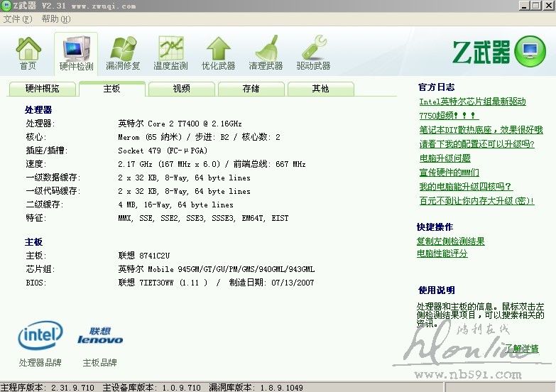The height and width of the screenshot is (392, 556).
Task: Open the 温度监测 temperature monitor icon
Action: click(x=170, y=53)
